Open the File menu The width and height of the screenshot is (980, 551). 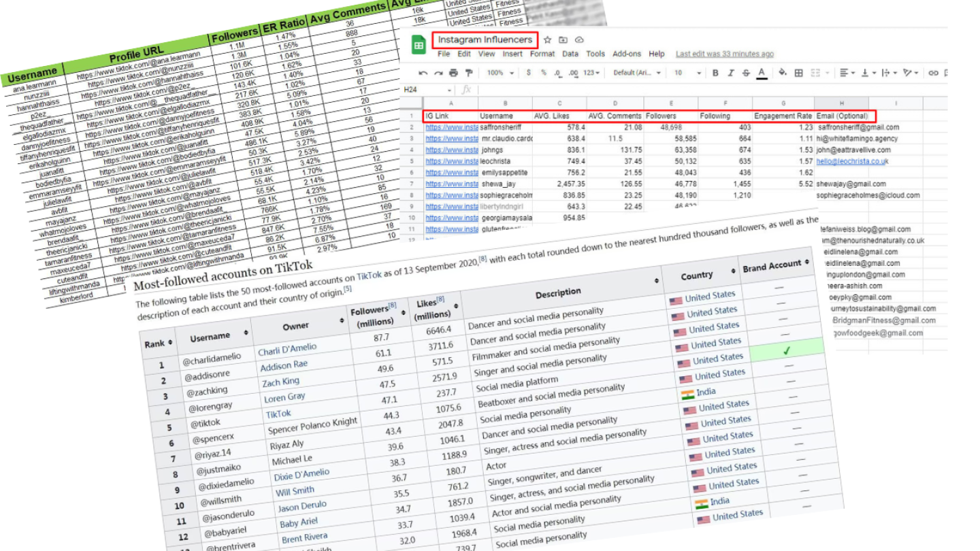pyautogui.click(x=444, y=54)
